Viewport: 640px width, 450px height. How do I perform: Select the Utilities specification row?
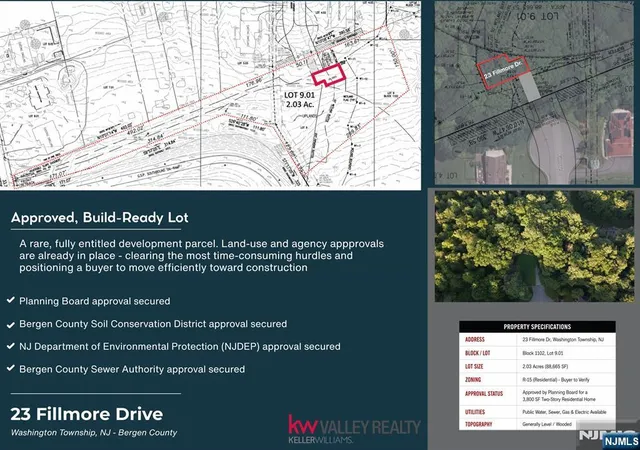(537, 412)
